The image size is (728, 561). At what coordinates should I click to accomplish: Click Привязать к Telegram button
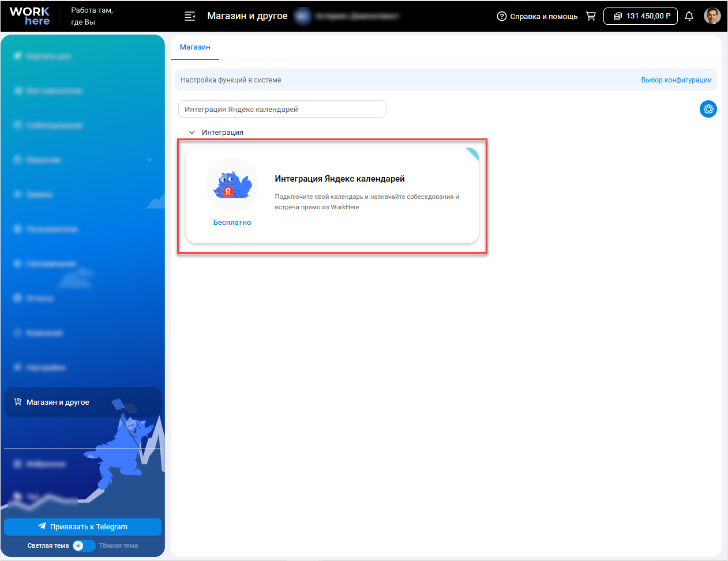click(82, 527)
